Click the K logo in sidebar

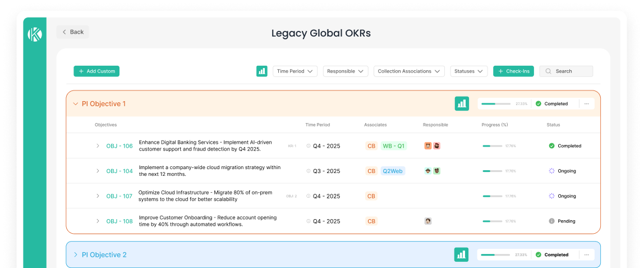(35, 34)
